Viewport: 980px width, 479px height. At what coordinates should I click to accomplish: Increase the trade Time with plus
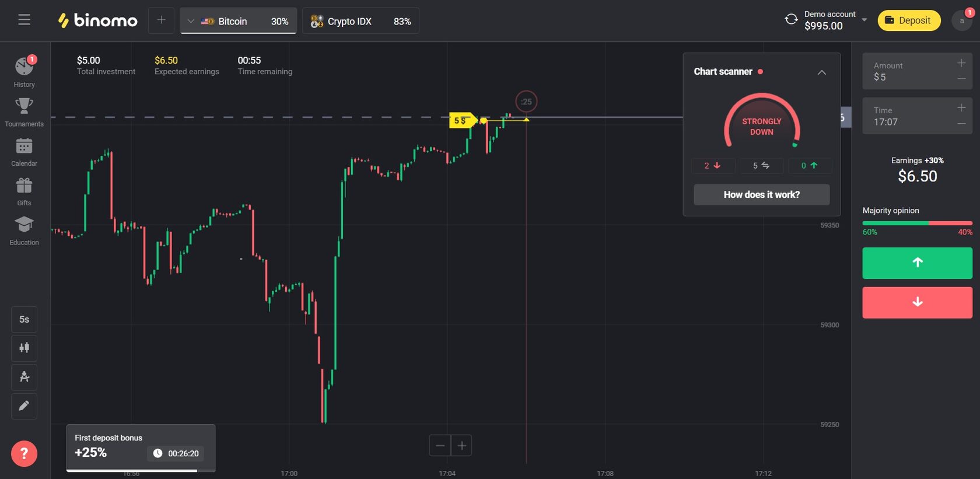pyautogui.click(x=961, y=108)
